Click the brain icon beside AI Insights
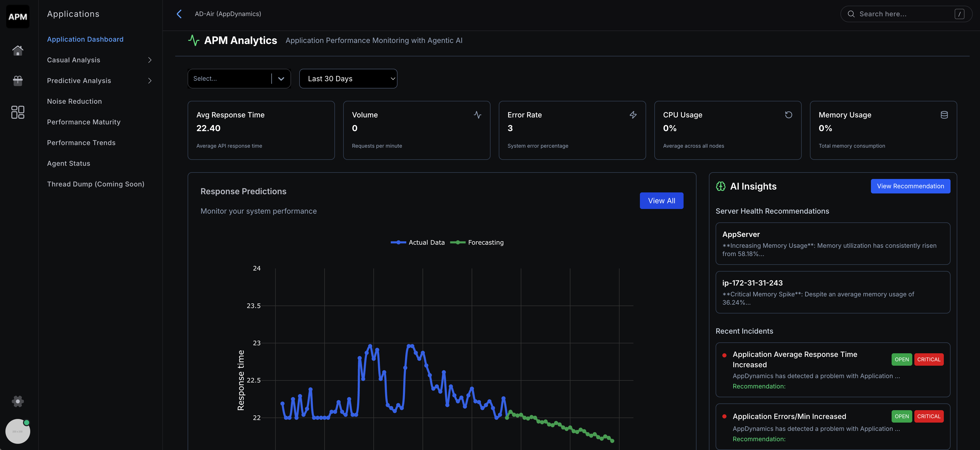This screenshot has width=980, height=450. click(721, 186)
